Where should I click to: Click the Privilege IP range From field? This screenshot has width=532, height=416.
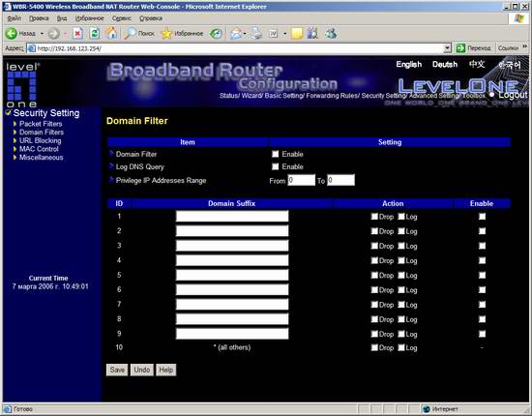[x=301, y=180]
